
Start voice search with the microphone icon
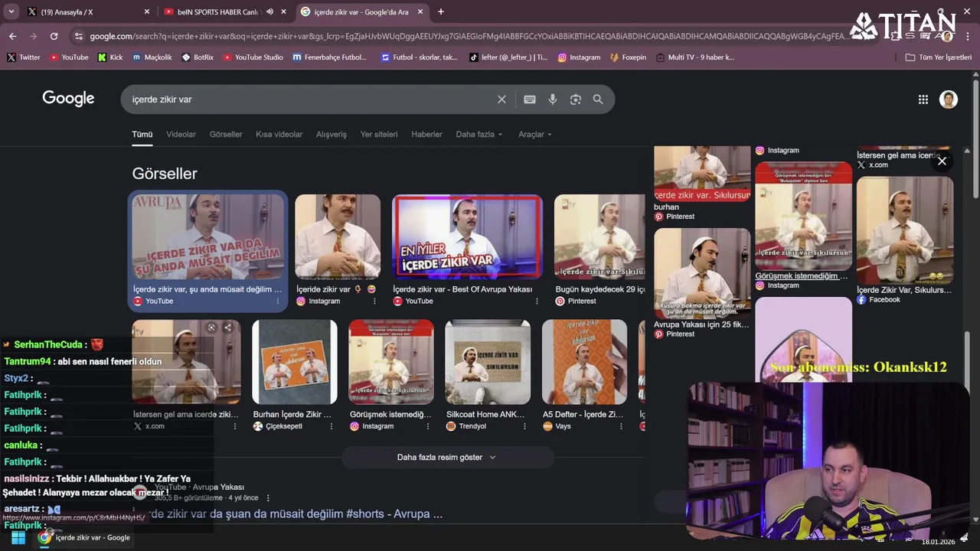553,99
